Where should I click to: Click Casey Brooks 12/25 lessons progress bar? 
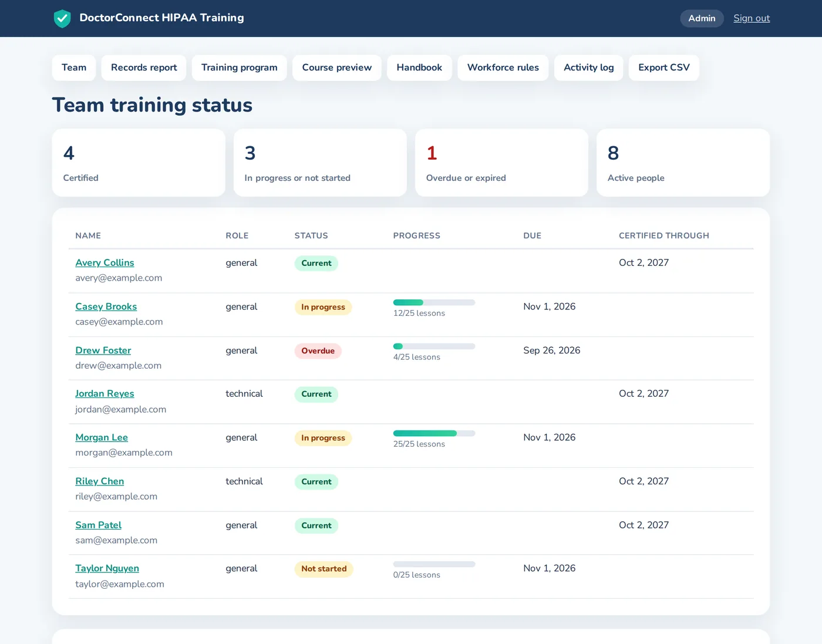pos(434,302)
